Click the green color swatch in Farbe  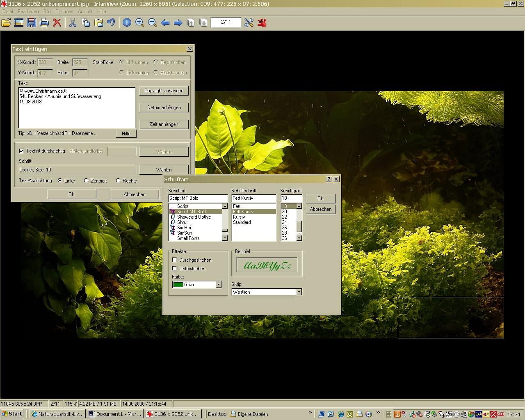(178, 285)
